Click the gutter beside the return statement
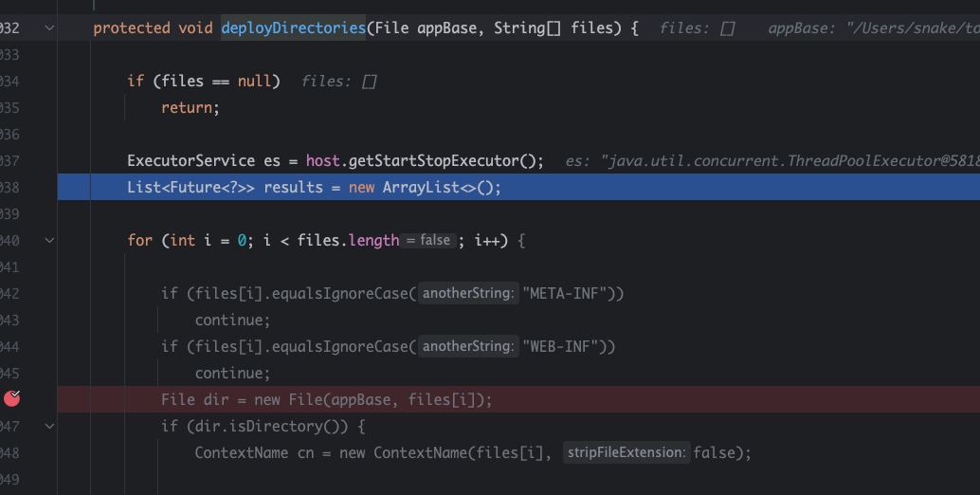The image size is (980, 495). point(28,108)
